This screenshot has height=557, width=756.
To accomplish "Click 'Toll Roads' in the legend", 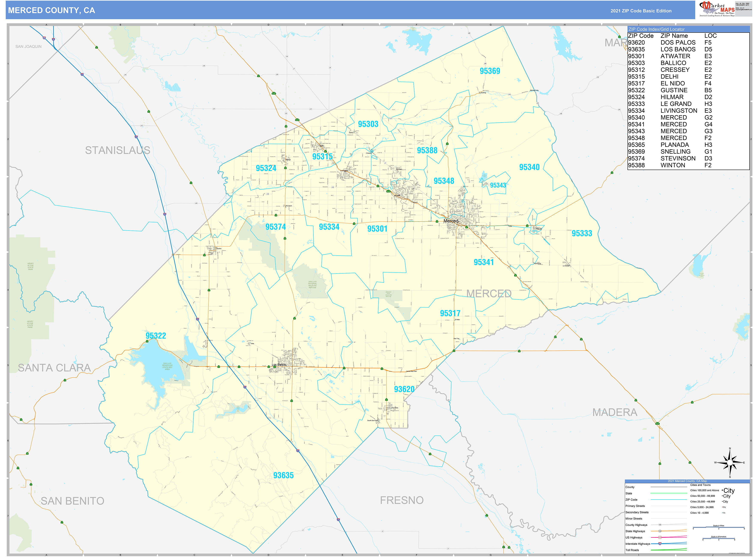I will (632, 550).
